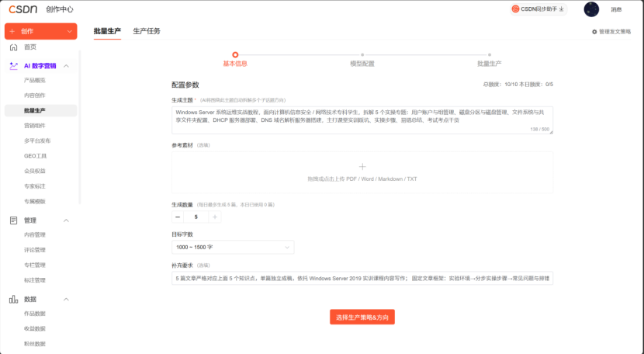This screenshot has height=354, width=644.
Task: Click the CSDN logo
Action: [23, 9]
